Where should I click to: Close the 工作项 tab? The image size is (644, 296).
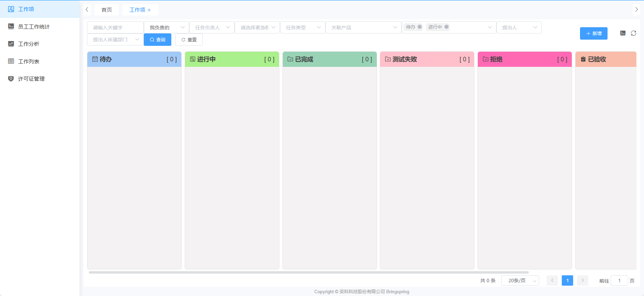(149, 10)
